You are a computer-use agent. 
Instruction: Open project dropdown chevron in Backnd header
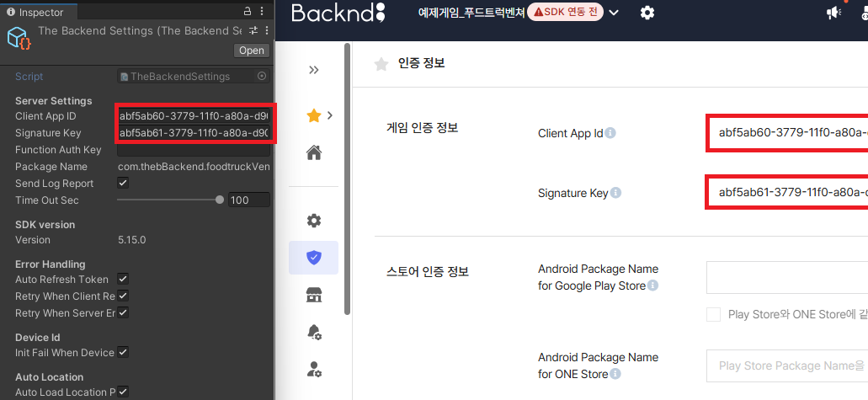tap(614, 13)
